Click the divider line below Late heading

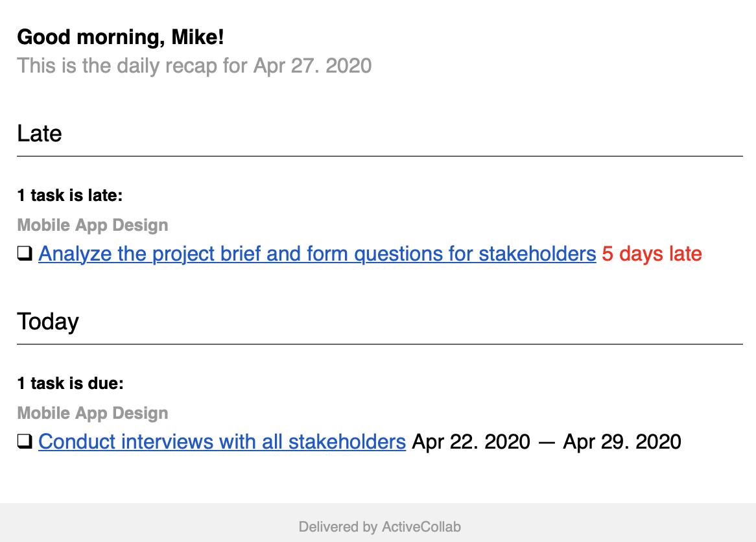[380, 156]
